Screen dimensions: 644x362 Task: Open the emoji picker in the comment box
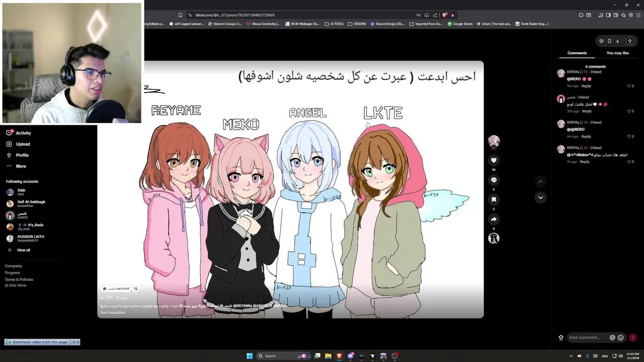point(620,338)
